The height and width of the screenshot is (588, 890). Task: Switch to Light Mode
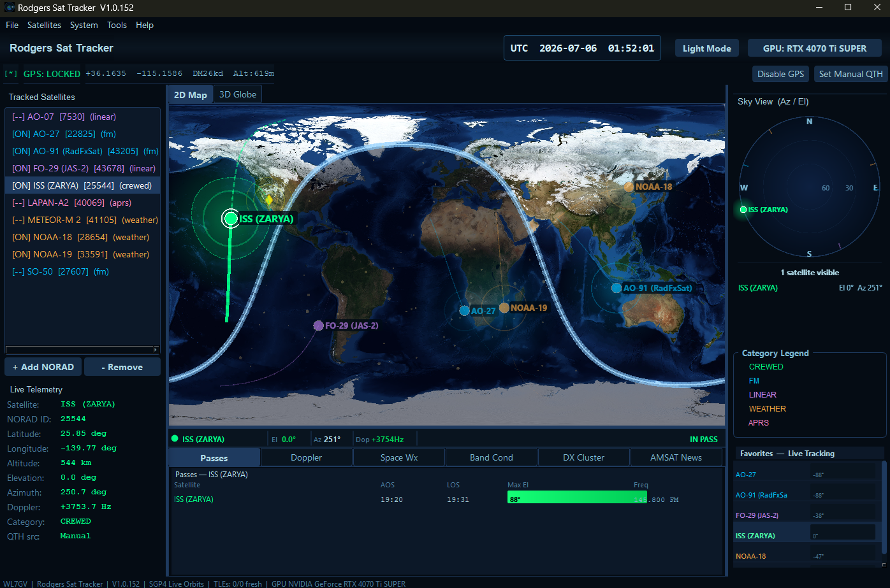pyautogui.click(x=707, y=48)
